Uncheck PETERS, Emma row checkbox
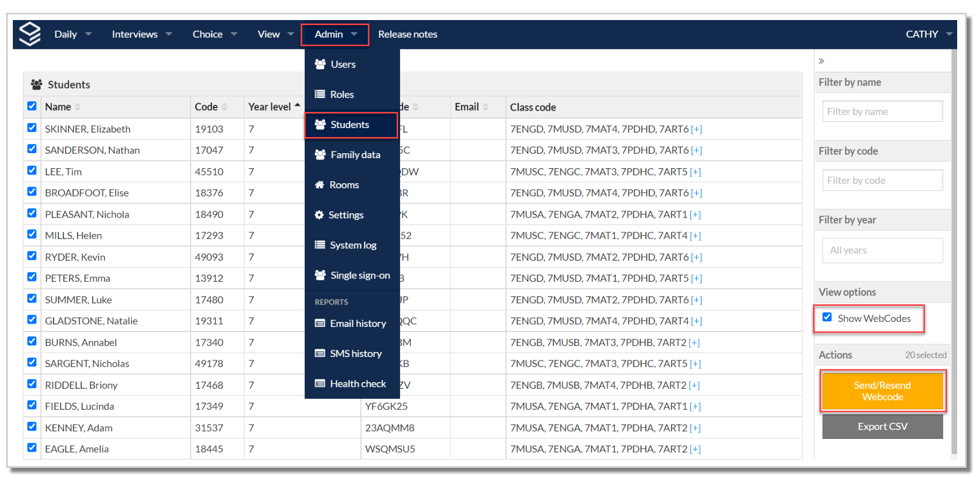The image size is (980, 479). coord(32,277)
